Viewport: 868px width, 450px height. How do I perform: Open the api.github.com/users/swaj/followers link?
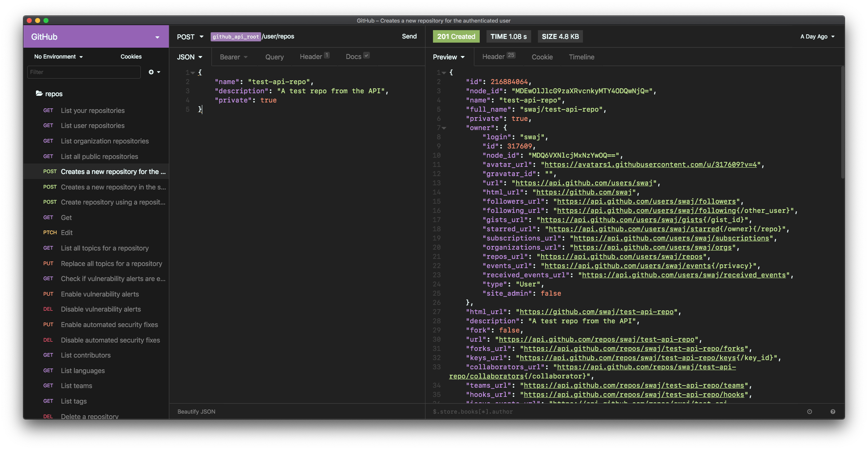[x=646, y=201]
